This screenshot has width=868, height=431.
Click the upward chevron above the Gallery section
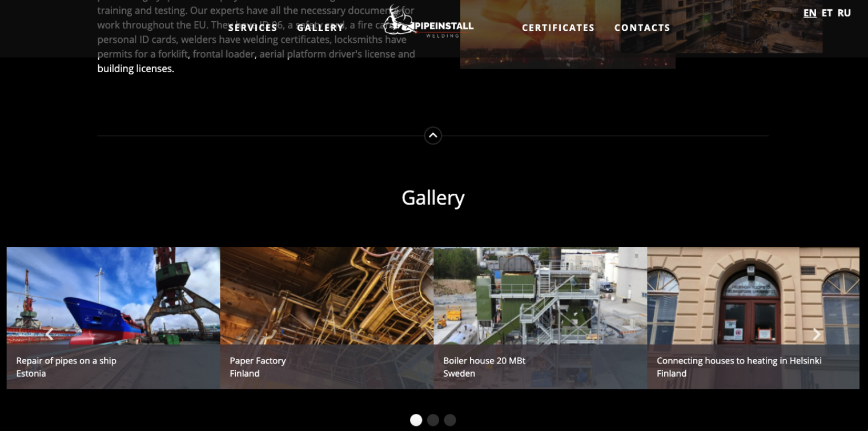coord(433,135)
